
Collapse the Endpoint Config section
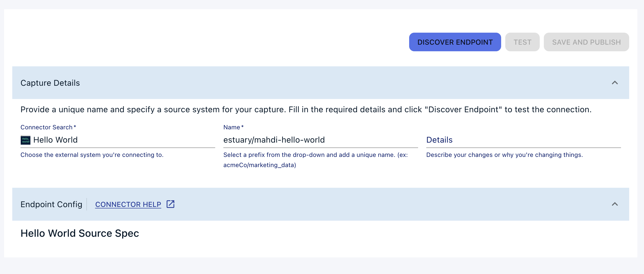615,204
